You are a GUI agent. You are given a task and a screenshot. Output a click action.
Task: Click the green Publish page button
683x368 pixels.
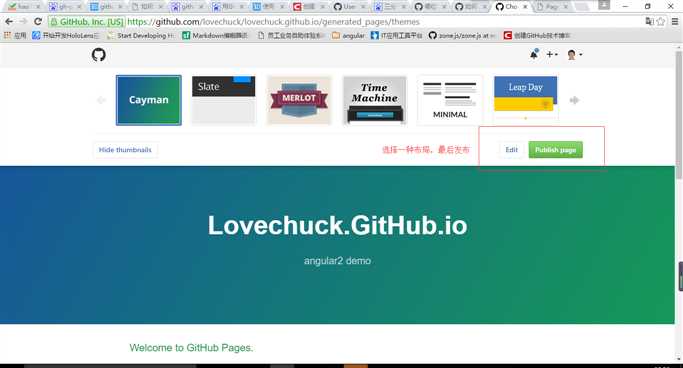pos(555,150)
